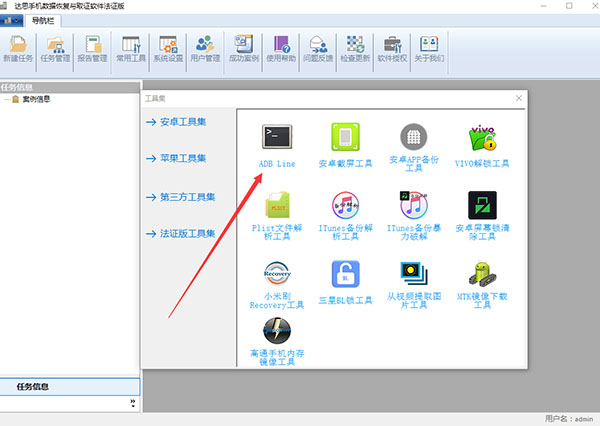Open the application menu button dropdown

11,21
